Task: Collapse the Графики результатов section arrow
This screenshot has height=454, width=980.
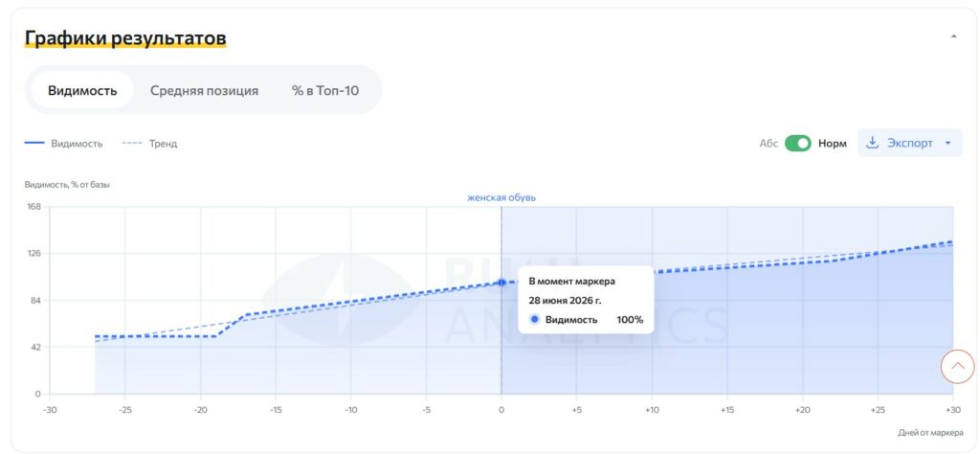Action: click(x=954, y=36)
